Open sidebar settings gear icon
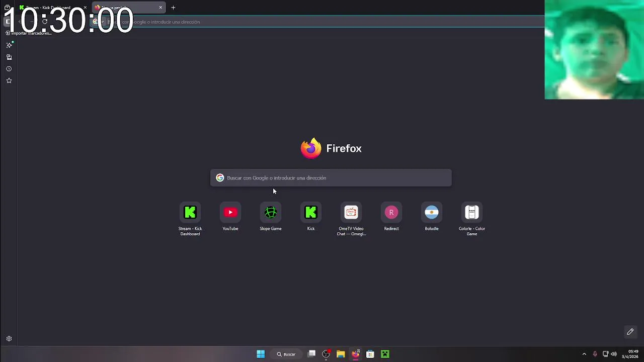This screenshot has width=644, height=362. pyautogui.click(x=9, y=339)
